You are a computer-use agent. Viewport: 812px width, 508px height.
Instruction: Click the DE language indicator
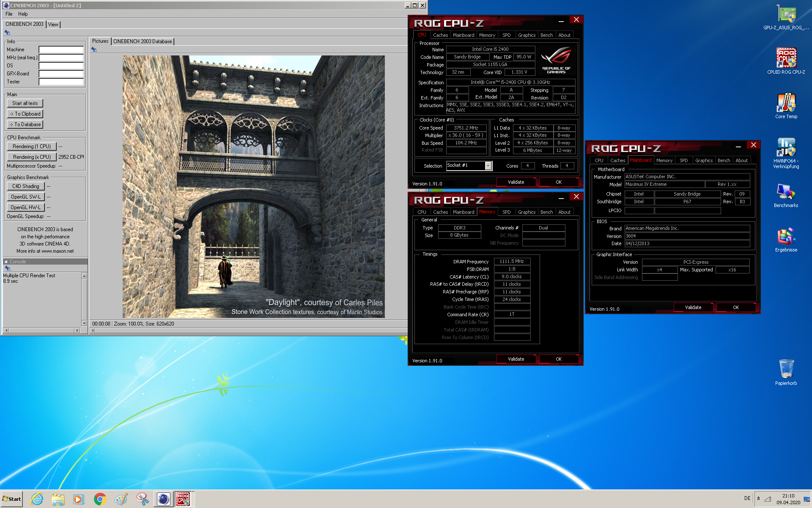[x=747, y=498]
